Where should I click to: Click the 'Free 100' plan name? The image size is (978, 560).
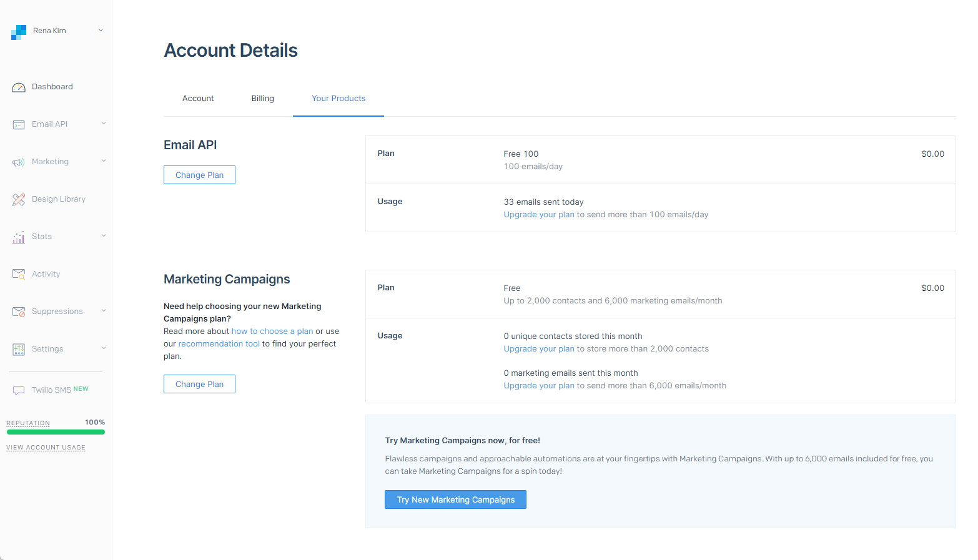click(521, 154)
